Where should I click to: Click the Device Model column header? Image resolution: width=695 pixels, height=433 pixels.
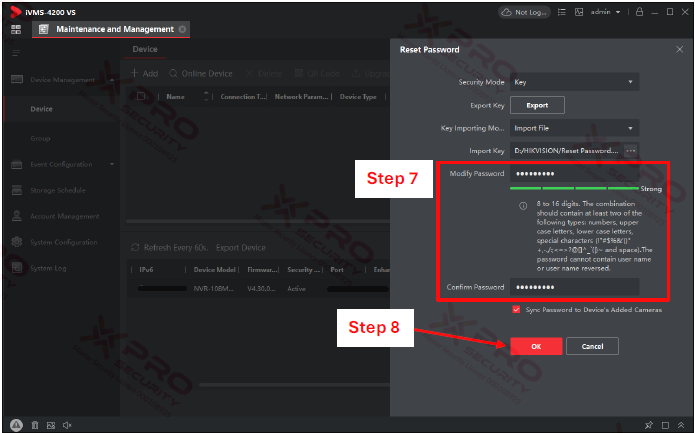click(x=215, y=269)
